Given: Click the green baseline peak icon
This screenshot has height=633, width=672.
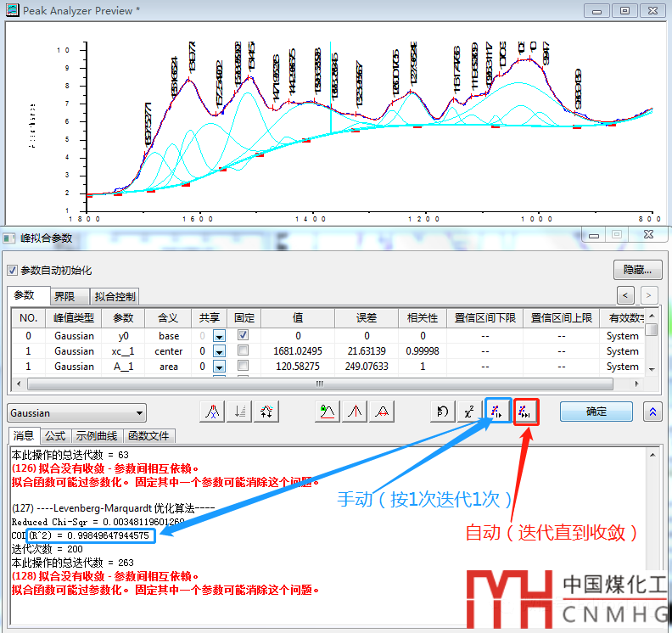Looking at the screenshot, I should (328, 412).
